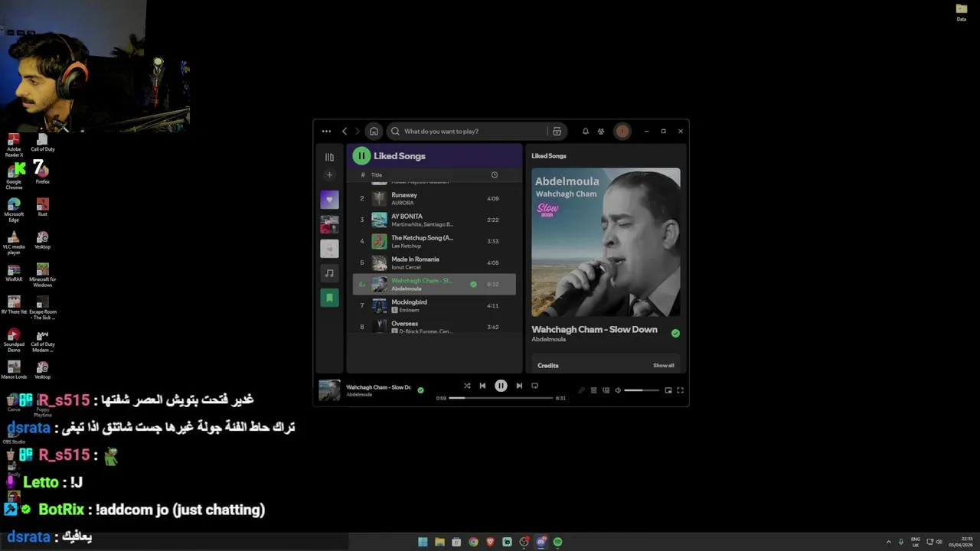The image size is (980, 551).
Task: Adjust the Spotify volume slider
Action: pos(642,390)
